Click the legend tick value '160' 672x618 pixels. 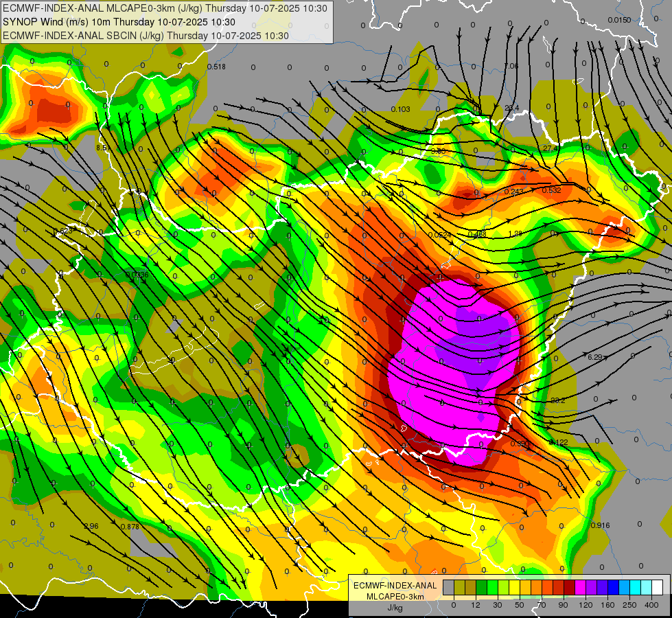click(607, 605)
